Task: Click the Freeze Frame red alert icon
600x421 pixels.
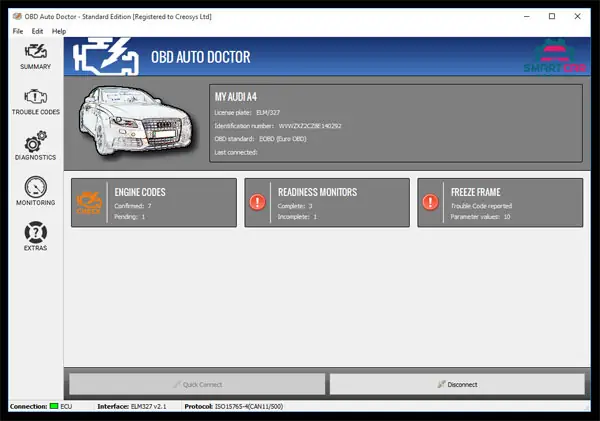Action: click(431, 202)
